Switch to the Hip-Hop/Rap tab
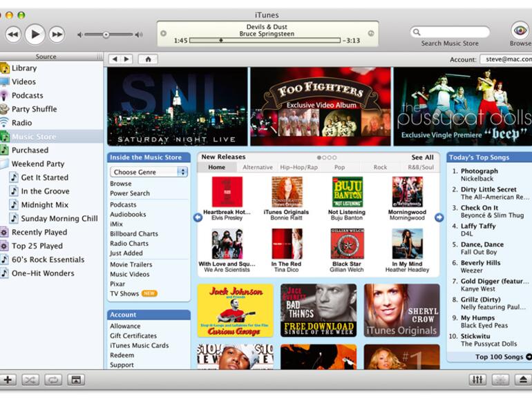Image resolution: width=532 pixels, height=399 pixels. pyautogui.click(x=298, y=167)
